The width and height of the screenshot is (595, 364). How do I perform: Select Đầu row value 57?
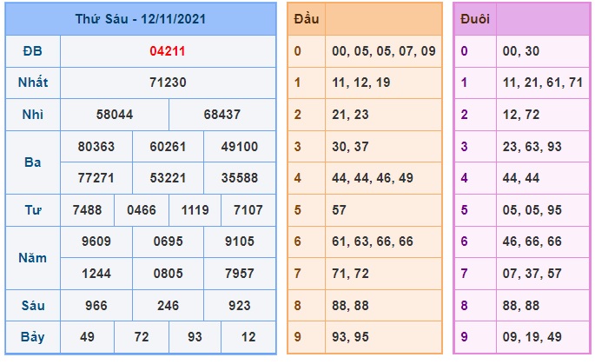340,210
